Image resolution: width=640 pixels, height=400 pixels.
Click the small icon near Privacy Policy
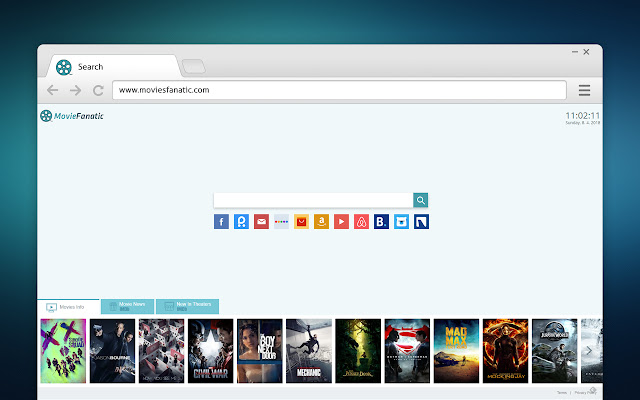click(593, 390)
